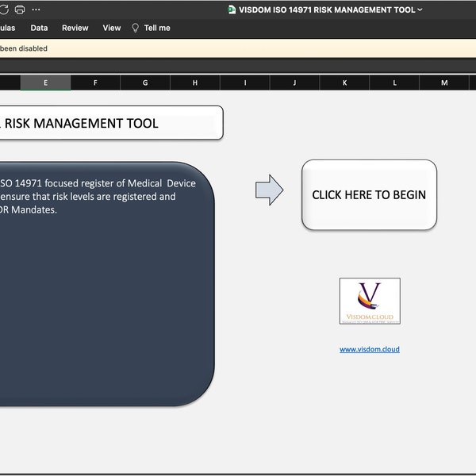Select column M header
The height and width of the screenshot is (476, 476).
[x=444, y=83]
